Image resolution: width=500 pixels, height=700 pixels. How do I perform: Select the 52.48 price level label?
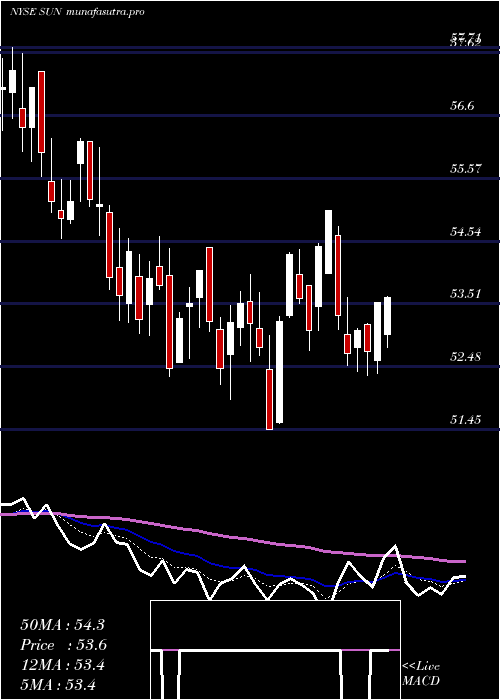pyautogui.click(x=465, y=357)
